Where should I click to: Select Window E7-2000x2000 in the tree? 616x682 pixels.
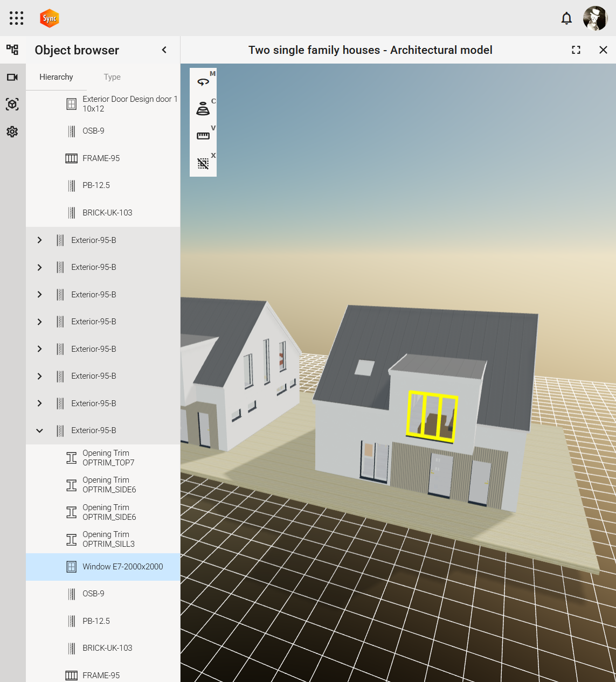[122, 567]
